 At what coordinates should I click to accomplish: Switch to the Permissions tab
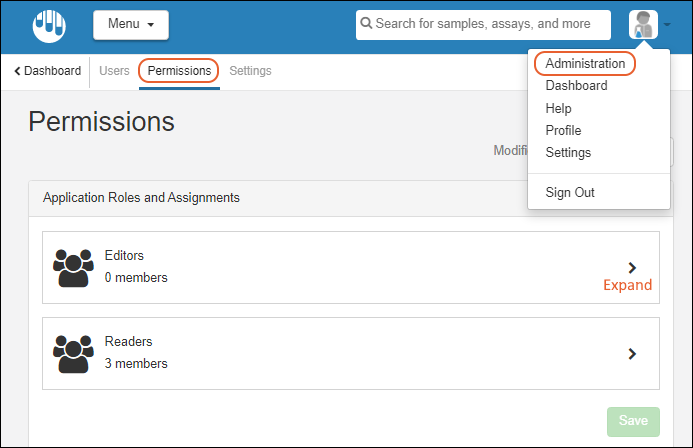point(179,71)
